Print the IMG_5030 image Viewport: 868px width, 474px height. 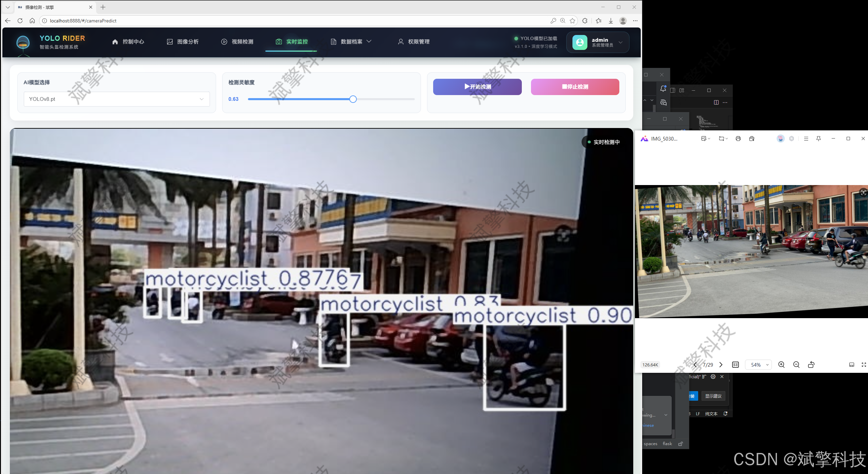pyautogui.click(x=738, y=139)
